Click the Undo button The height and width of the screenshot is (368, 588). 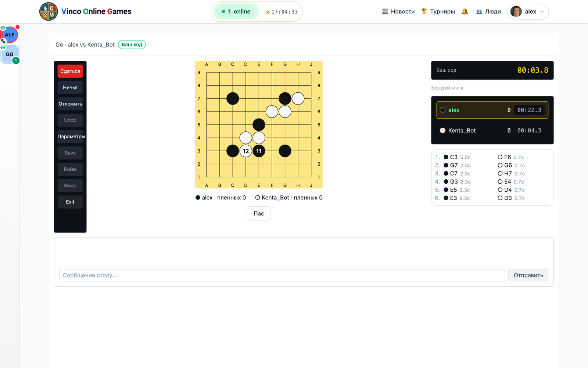(70, 120)
